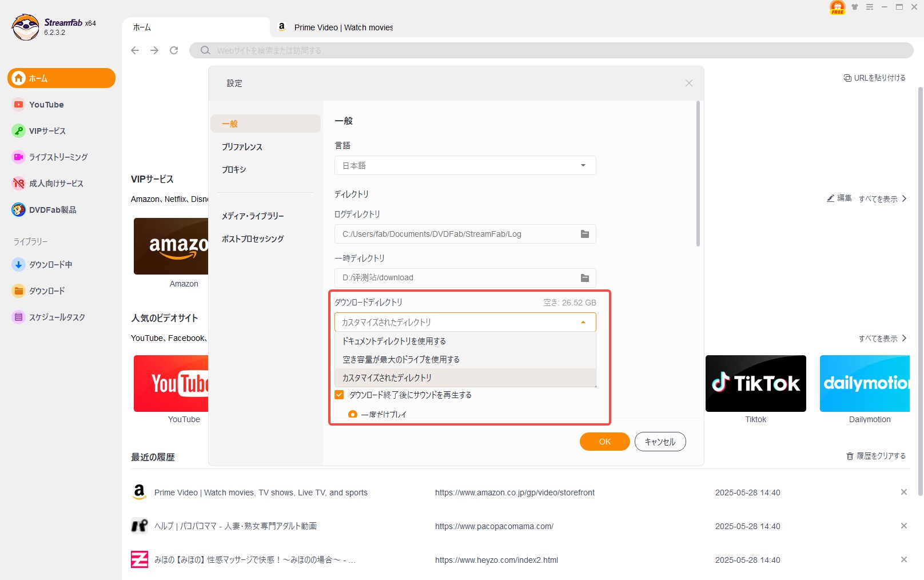The height and width of the screenshot is (580, 924).
Task: Close the 設定 dialog with X
Action: [689, 84]
